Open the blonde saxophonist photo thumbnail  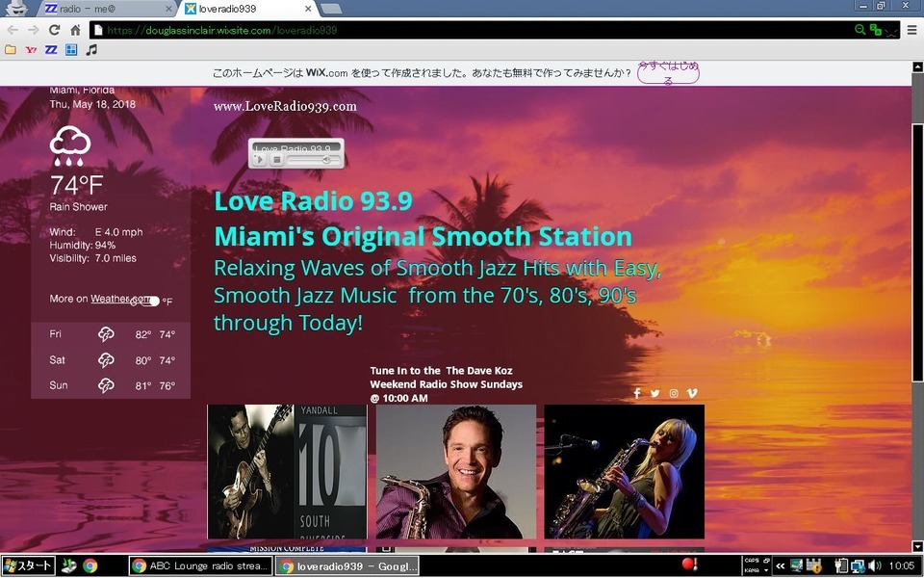pyautogui.click(x=624, y=471)
